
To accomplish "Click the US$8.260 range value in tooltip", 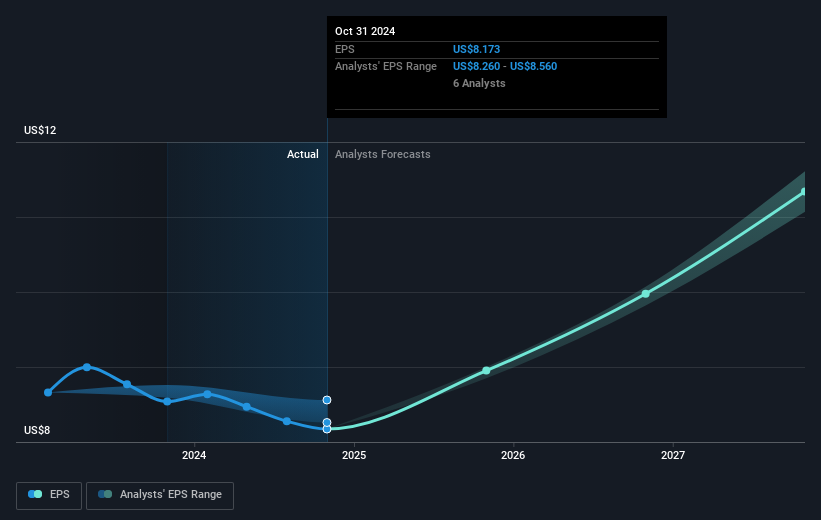I will tap(476, 67).
